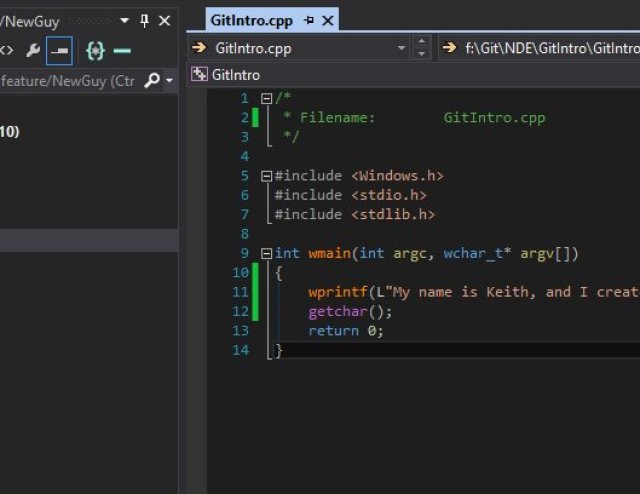640x494 pixels.
Task: Click the search magnifier icon in panel
Action: pyautogui.click(x=151, y=80)
